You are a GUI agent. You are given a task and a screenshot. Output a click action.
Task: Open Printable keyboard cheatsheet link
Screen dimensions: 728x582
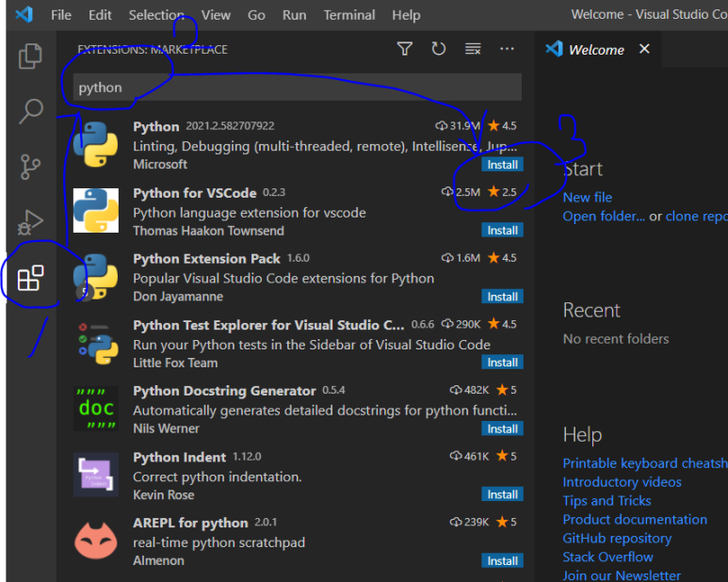[645, 463]
